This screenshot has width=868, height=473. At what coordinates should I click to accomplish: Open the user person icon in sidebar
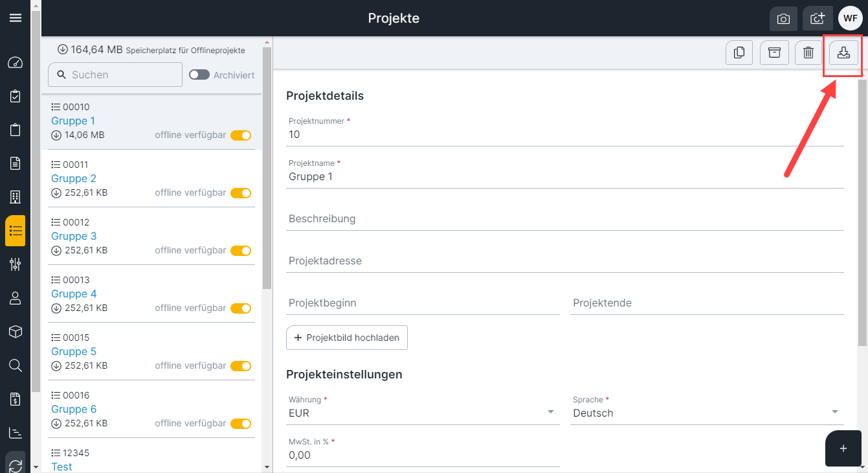tap(15, 298)
